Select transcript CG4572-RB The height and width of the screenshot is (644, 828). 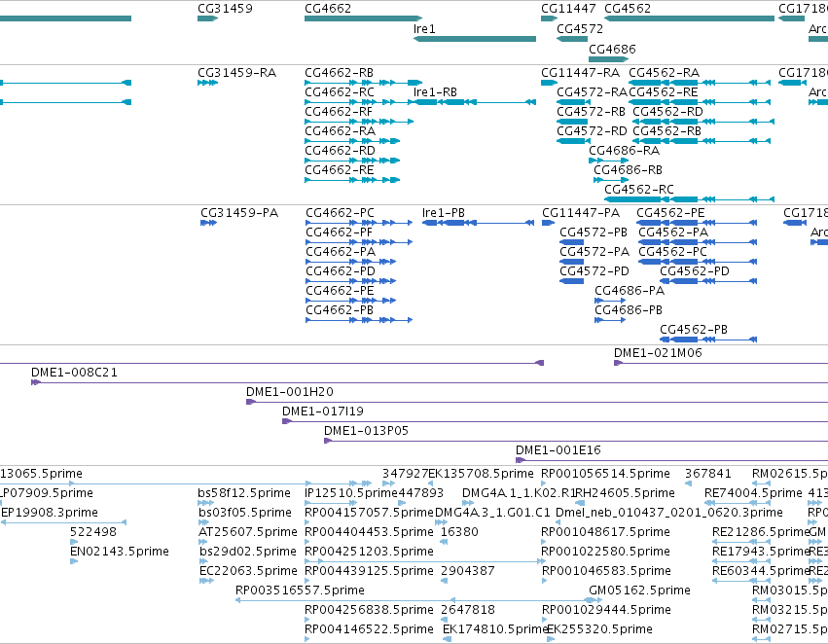point(591,112)
